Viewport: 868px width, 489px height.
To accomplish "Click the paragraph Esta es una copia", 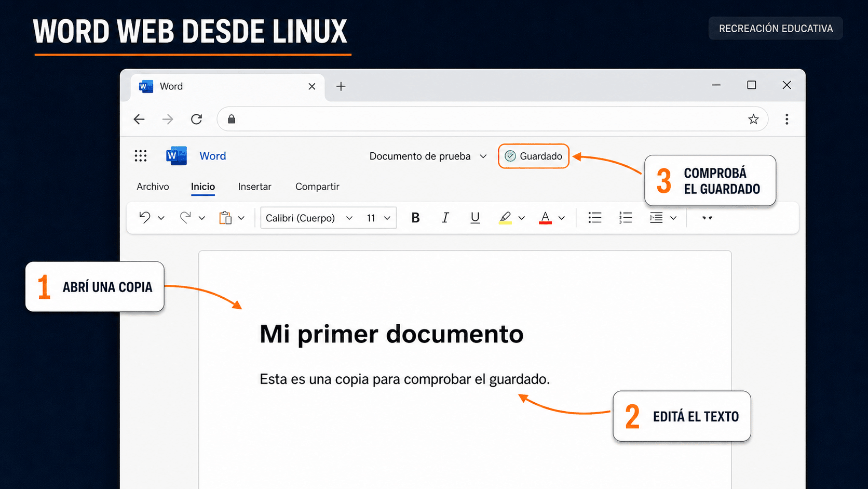I will coord(405,379).
